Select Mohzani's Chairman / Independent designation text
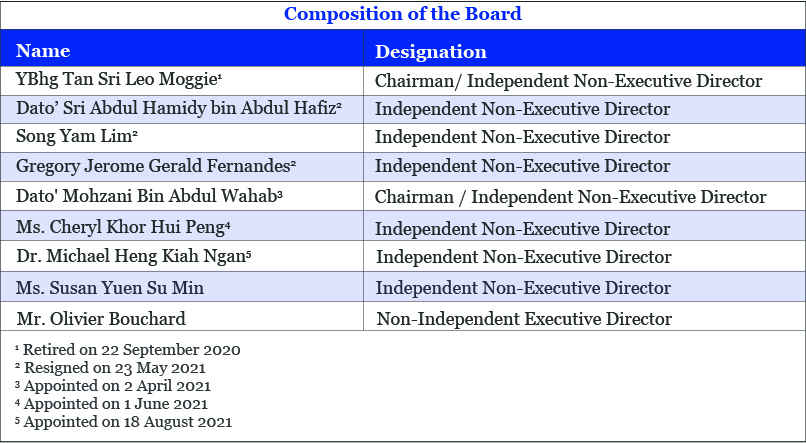Screen dimensions: 806x443 (570, 197)
